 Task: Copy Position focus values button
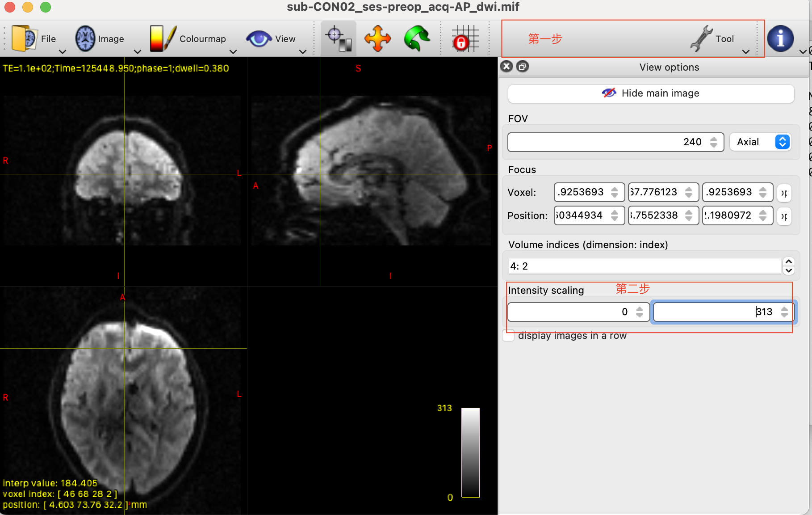click(x=784, y=216)
